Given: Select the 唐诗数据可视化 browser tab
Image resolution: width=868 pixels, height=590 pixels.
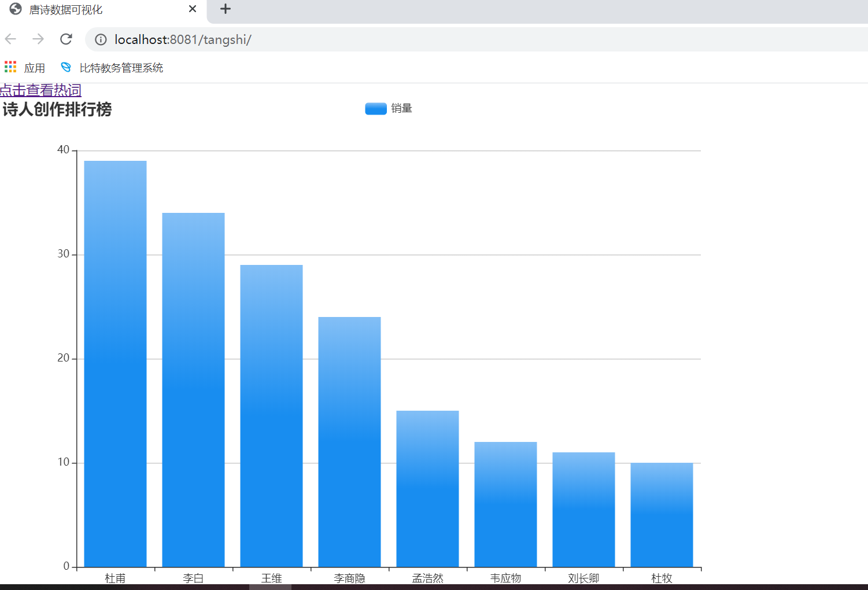Looking at the screenshot, I should pyautogui.click(x=103, y=9).
